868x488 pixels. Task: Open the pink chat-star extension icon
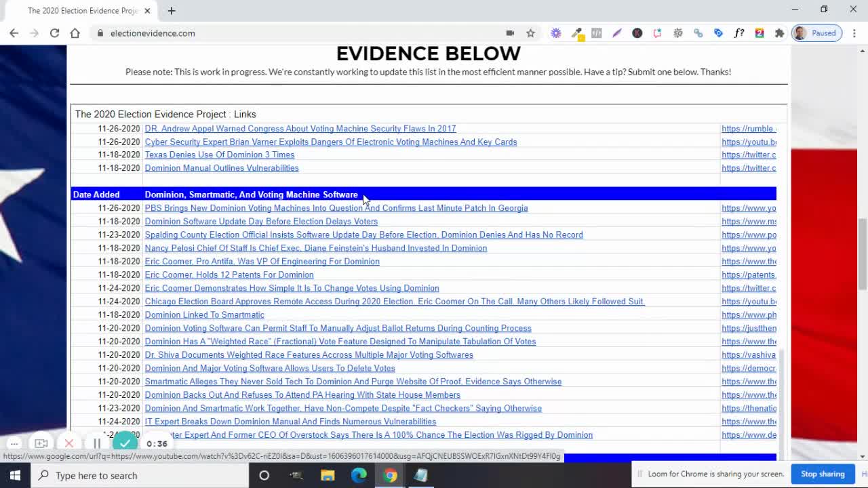click(658, 33)
